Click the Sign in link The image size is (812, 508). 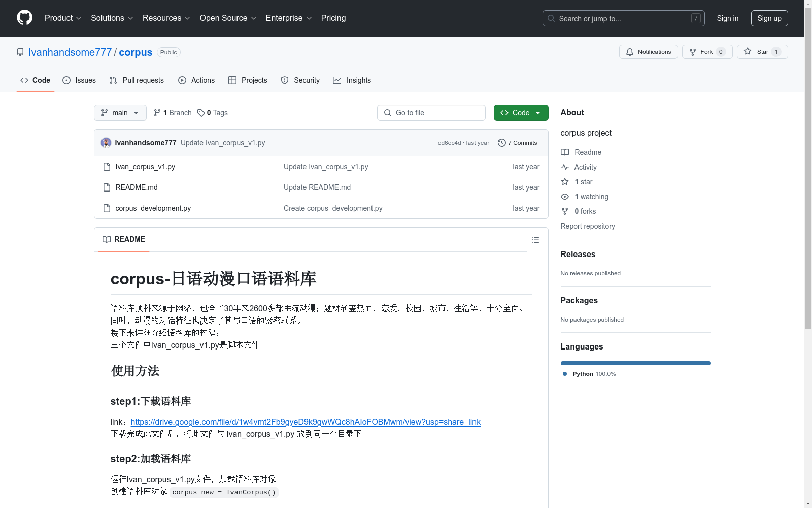(x=727, y=18)
